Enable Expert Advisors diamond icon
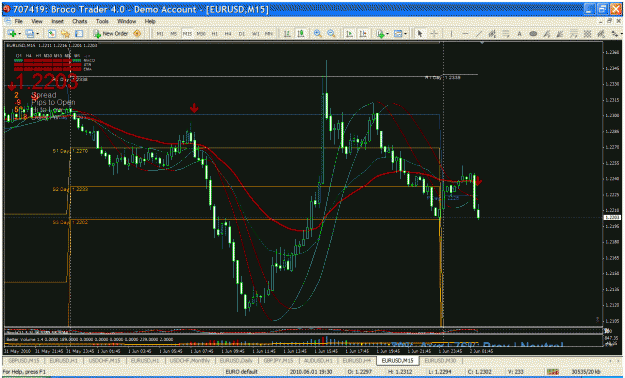 coord(137,34)
